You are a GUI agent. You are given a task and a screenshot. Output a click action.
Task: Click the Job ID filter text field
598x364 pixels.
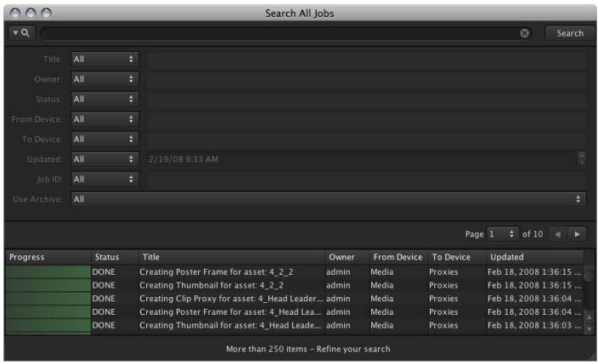pyautogui.click(x=365, y=179)
